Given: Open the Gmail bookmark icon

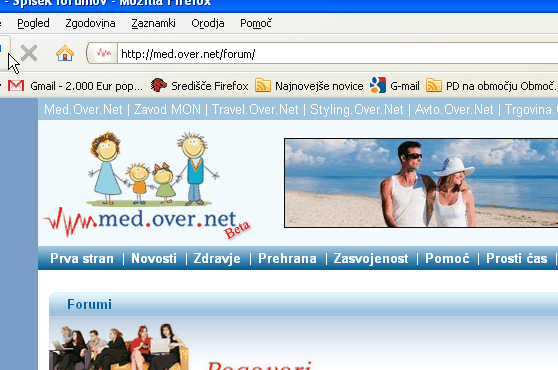Looking at the screenshot, I should tap(16, 86).
